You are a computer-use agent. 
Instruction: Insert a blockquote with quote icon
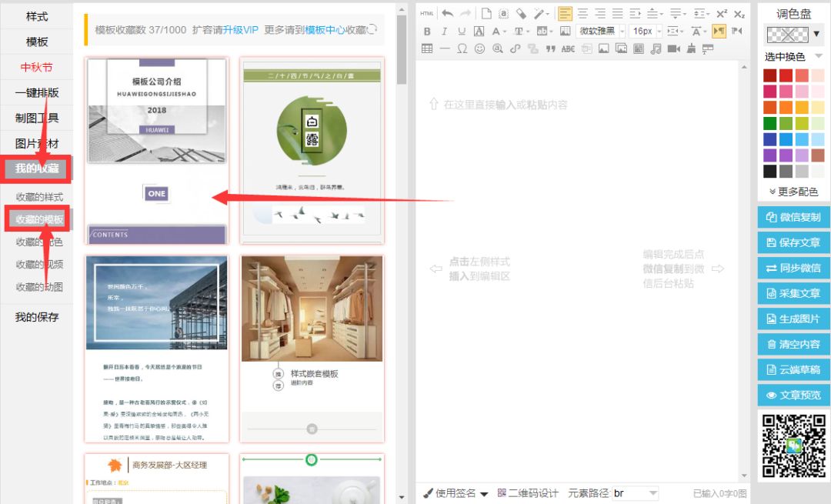click(x=550, y=48)
